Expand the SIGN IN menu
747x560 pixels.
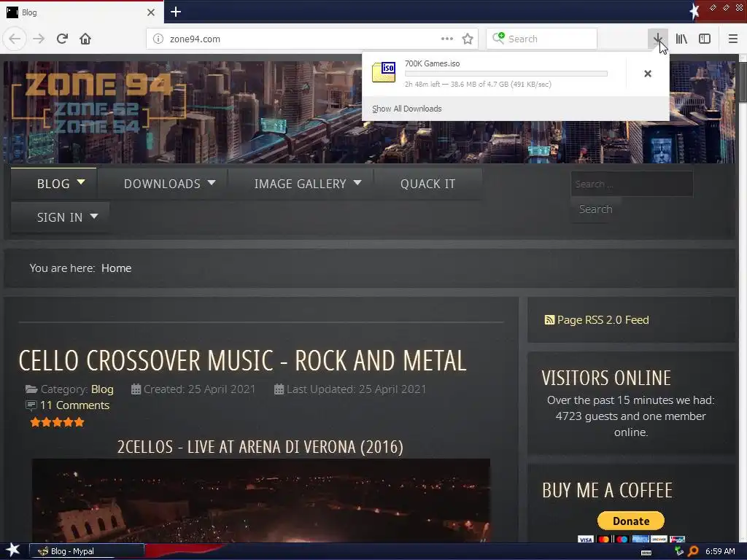[60, 217]
